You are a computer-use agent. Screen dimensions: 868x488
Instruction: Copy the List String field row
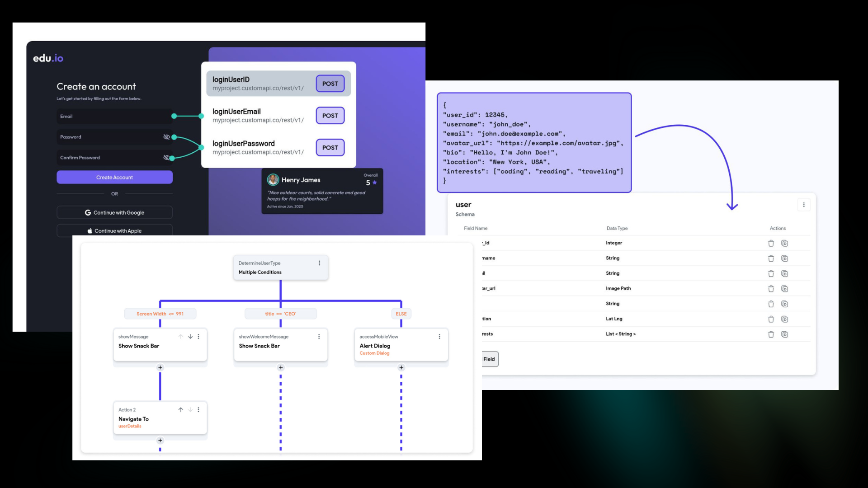[784, 334]
